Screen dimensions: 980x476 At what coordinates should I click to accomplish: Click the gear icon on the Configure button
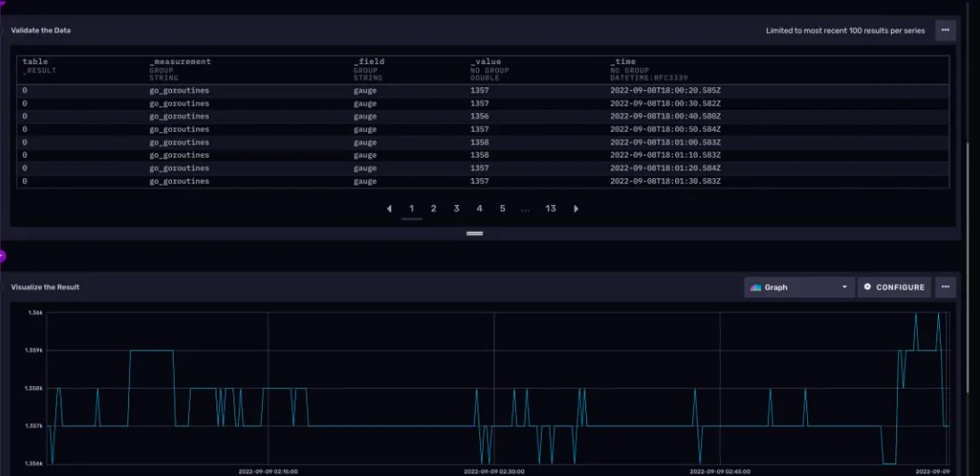(x=868, y=287)
